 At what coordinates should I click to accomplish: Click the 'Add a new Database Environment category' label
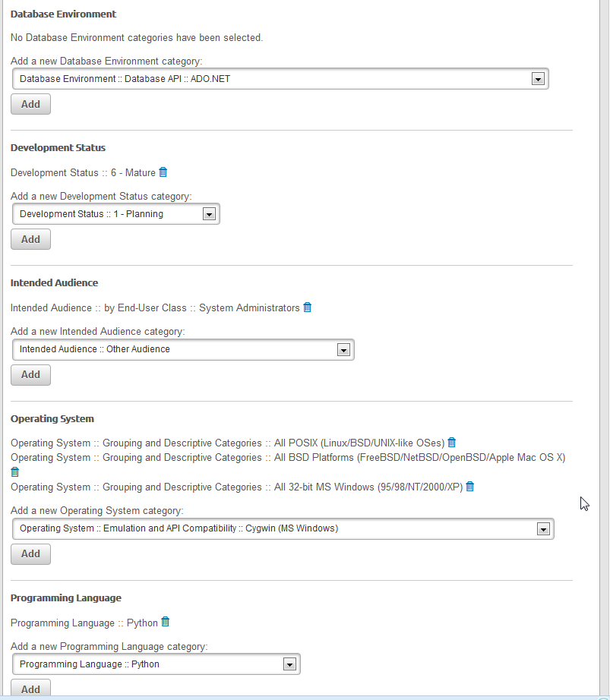106,61
